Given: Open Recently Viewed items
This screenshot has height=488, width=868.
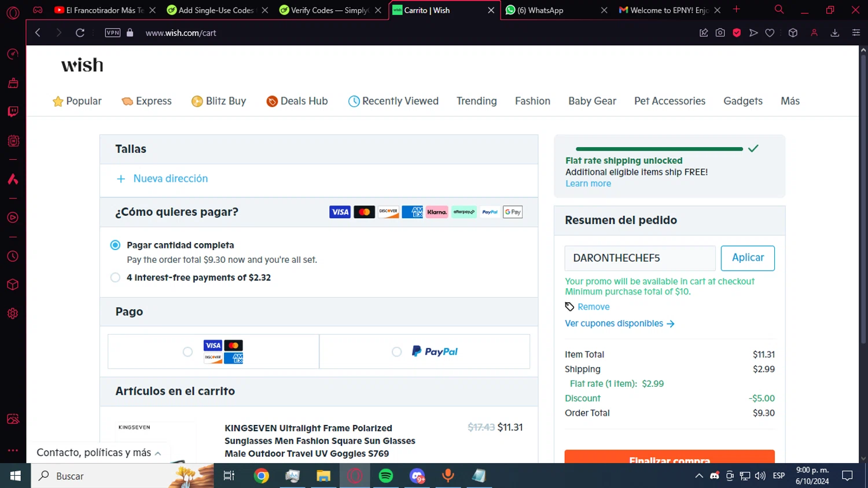Looking at the screenshot, I should [393, 101].
